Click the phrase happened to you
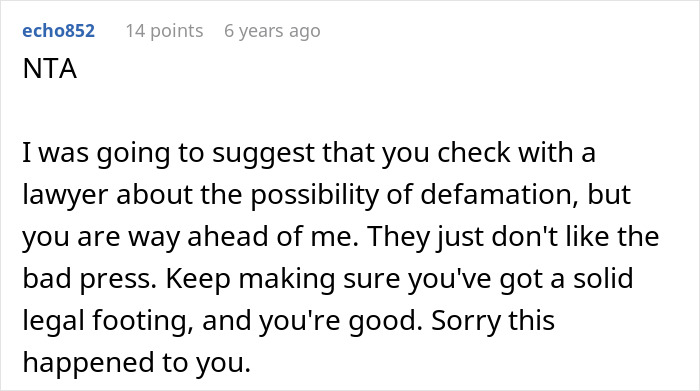 137,362
